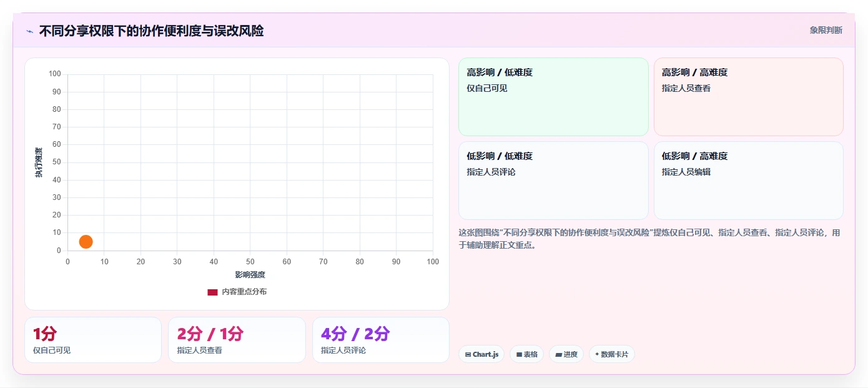The height and width of the screenshot is (388, 868).
Task: Click the 低影响 / 低难度 heading
Action: 500,156
